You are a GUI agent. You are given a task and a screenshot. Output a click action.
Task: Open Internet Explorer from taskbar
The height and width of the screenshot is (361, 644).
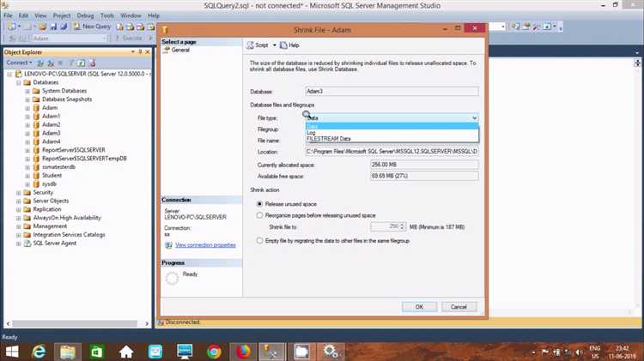39,352
